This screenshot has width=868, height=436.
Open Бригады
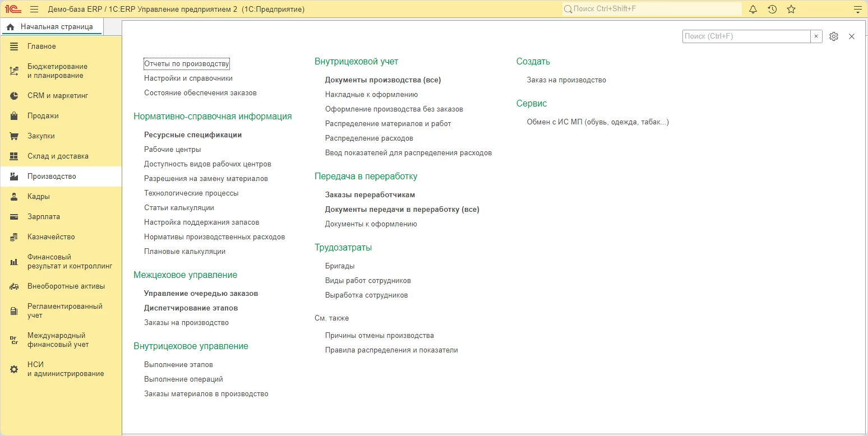[x=340, y=266]
